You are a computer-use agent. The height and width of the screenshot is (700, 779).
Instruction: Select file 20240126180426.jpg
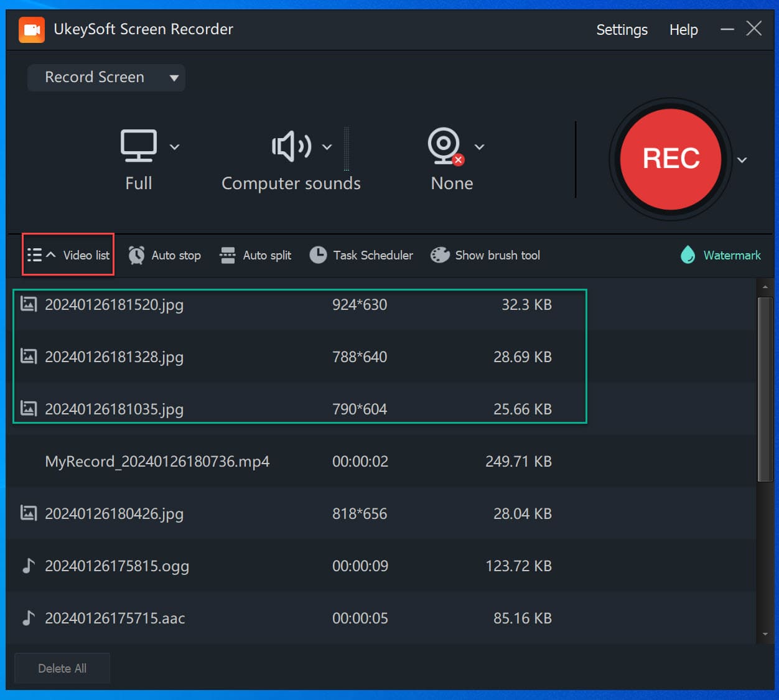pos(381,513)
